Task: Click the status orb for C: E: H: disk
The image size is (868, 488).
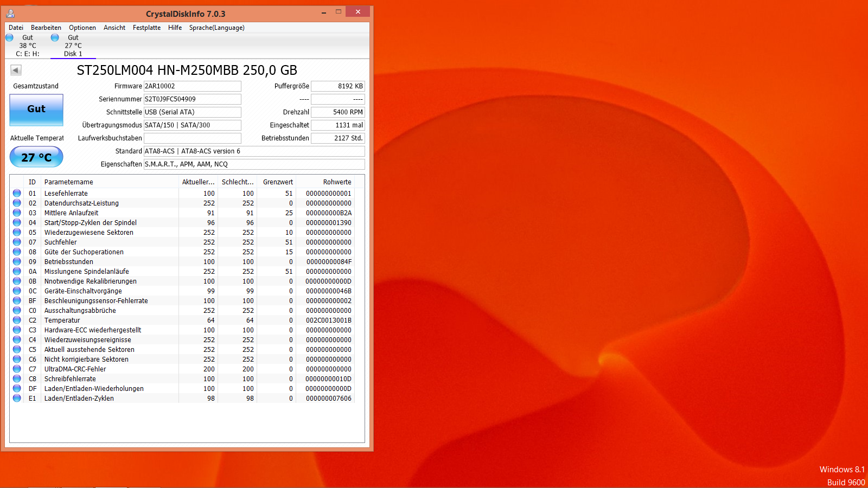Action: click(9, 37)
